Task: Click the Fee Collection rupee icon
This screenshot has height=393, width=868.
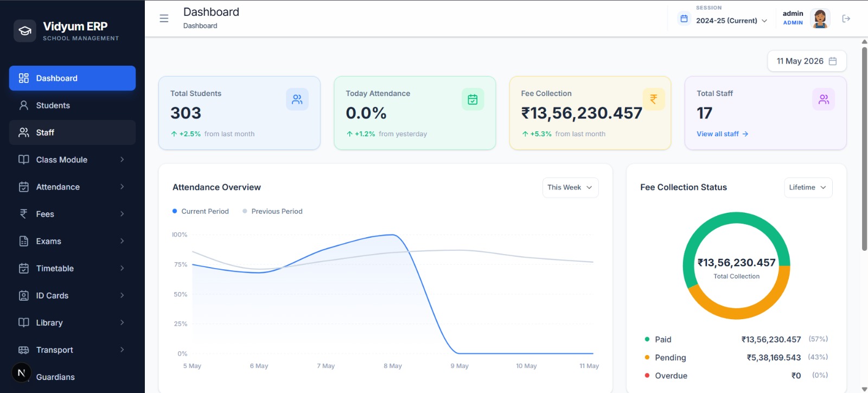Action: [x=654, y=99]
